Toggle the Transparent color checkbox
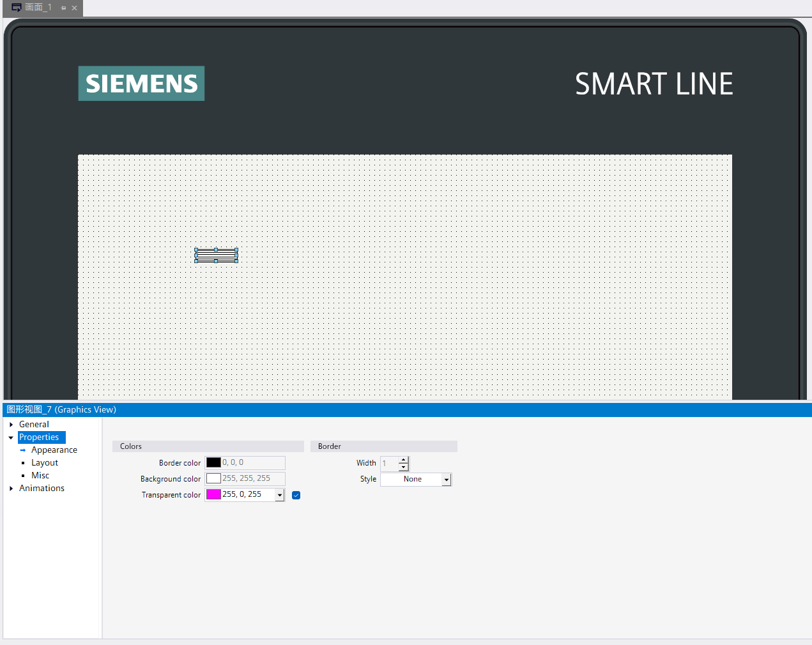This screenshot has width=812, height=645. [x=296, y=495]
